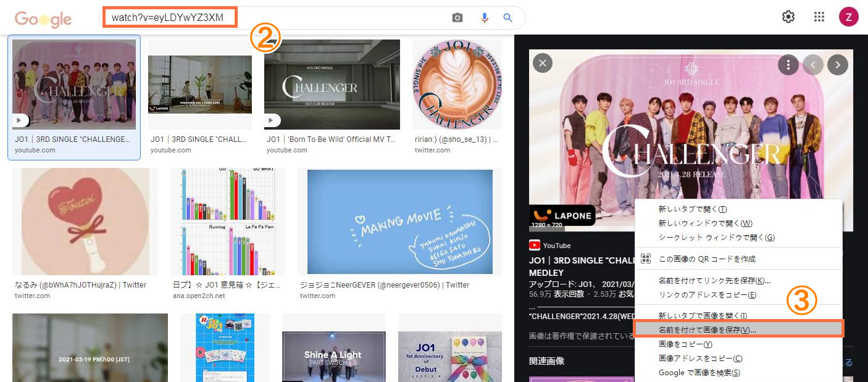
Task: Close the image preview panel
Action: tap(543, 64)
